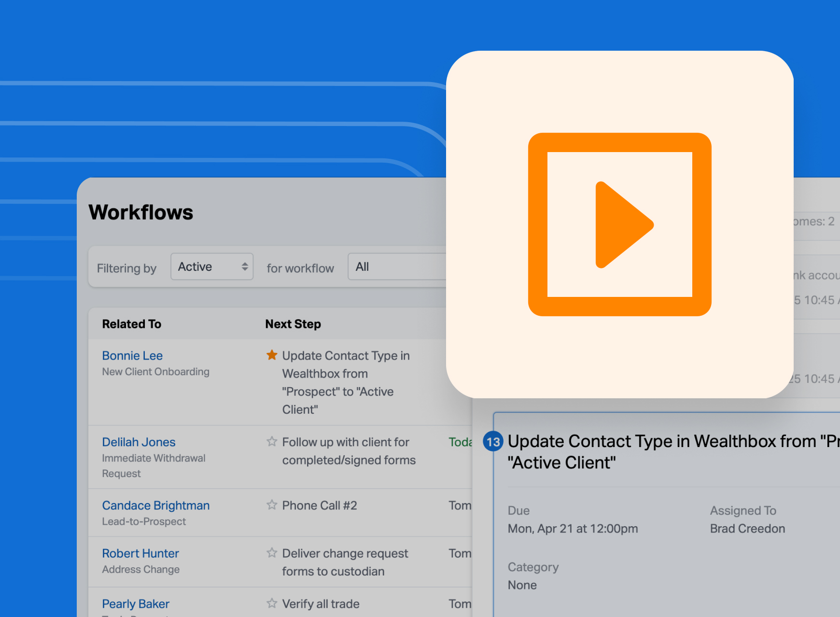Screen dimensions: 840x617
Task: Open the Active status filter dropdown
Action: 211,267
